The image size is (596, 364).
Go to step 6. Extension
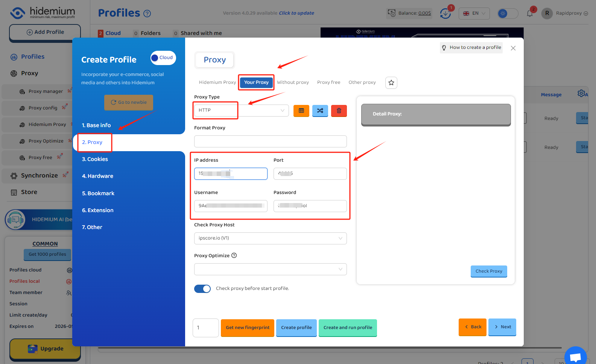tap(98, 210)
